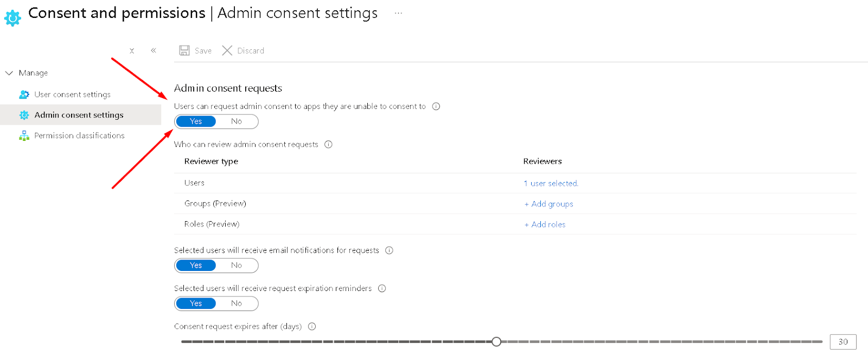Open Admin consent settings menu item

(x=79, y=115)
